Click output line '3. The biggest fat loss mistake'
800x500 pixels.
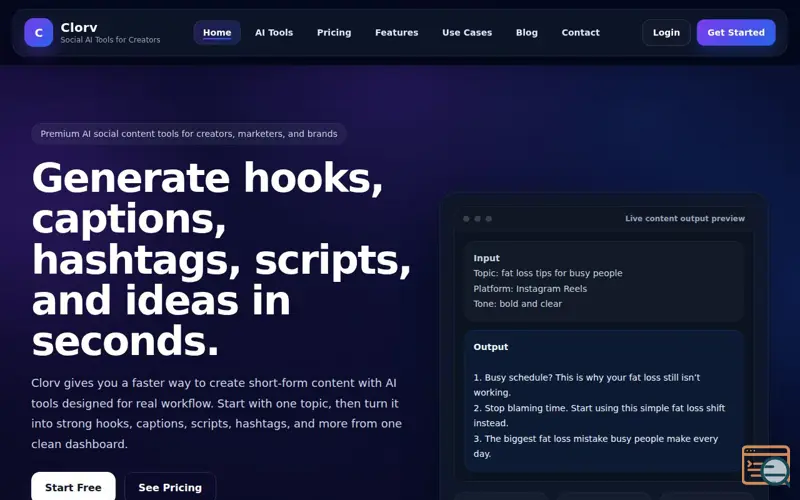click(595, 446)
